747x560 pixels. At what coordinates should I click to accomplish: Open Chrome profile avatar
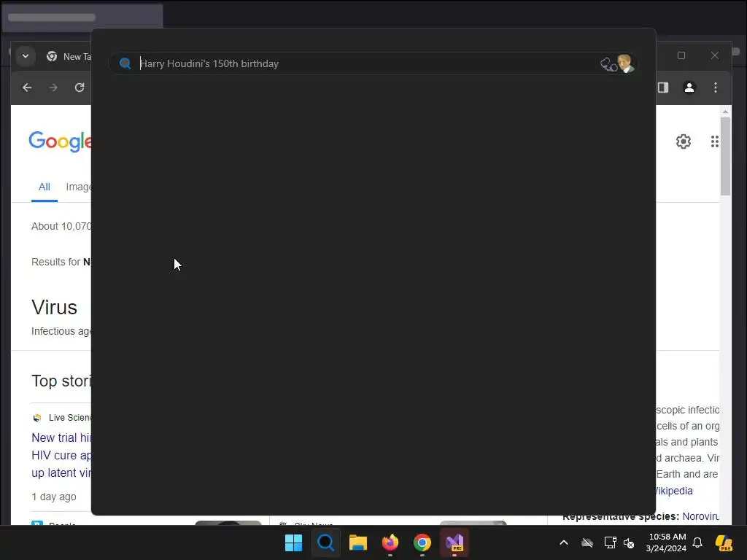pos(689,87)
